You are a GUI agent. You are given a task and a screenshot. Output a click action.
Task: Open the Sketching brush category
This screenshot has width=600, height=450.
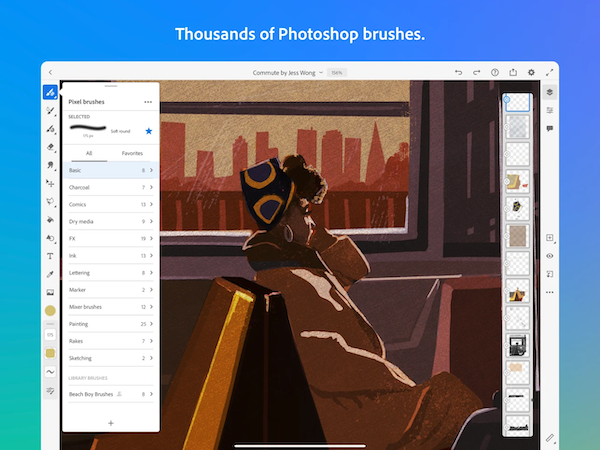pyautogui.click(x=111, y=358)
